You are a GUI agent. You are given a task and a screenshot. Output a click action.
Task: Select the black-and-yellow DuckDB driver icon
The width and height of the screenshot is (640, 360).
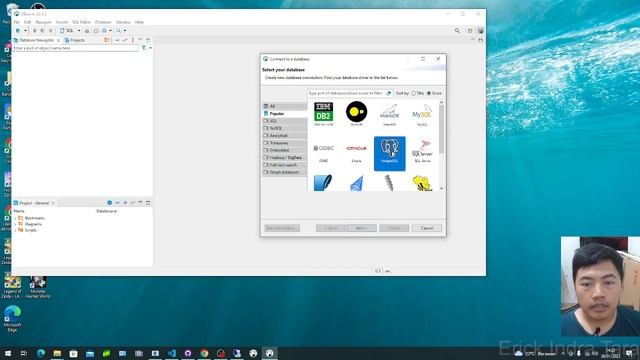click(x=356, y=112)
